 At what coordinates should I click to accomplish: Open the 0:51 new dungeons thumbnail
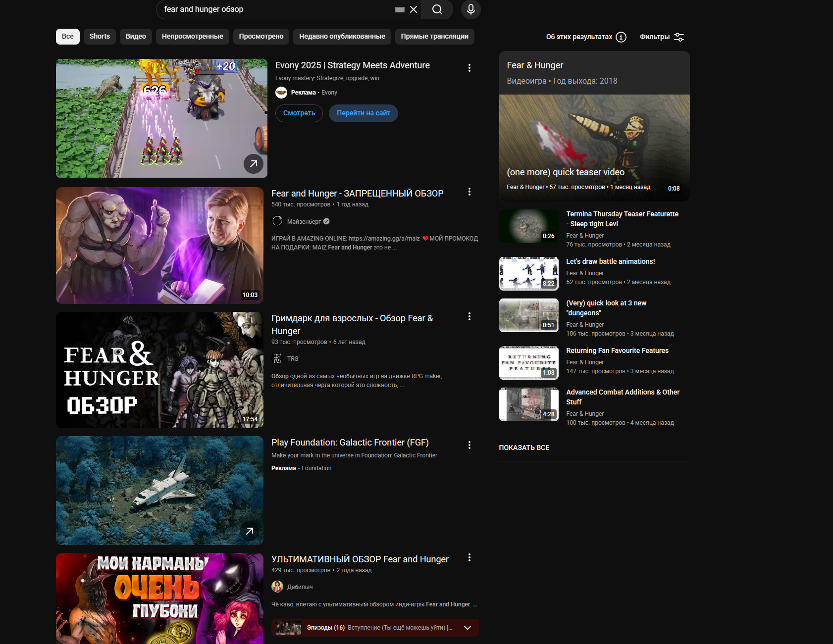coord(529,315)
